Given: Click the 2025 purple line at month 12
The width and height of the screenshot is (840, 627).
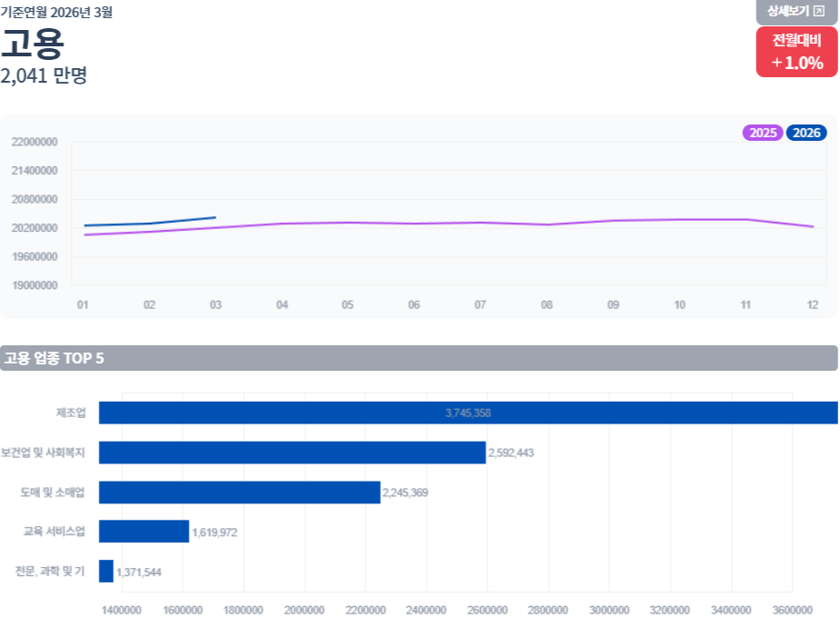Looking at the screenshot, I should coord(813,226).
